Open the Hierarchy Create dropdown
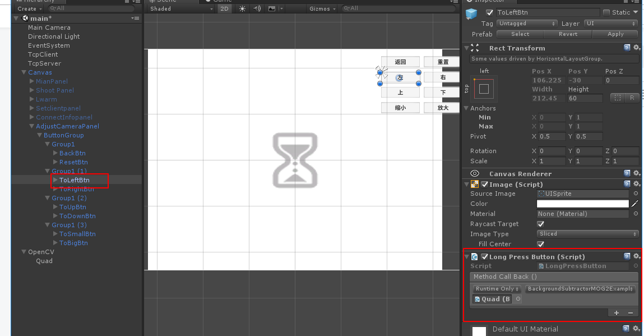 point(30,8)
